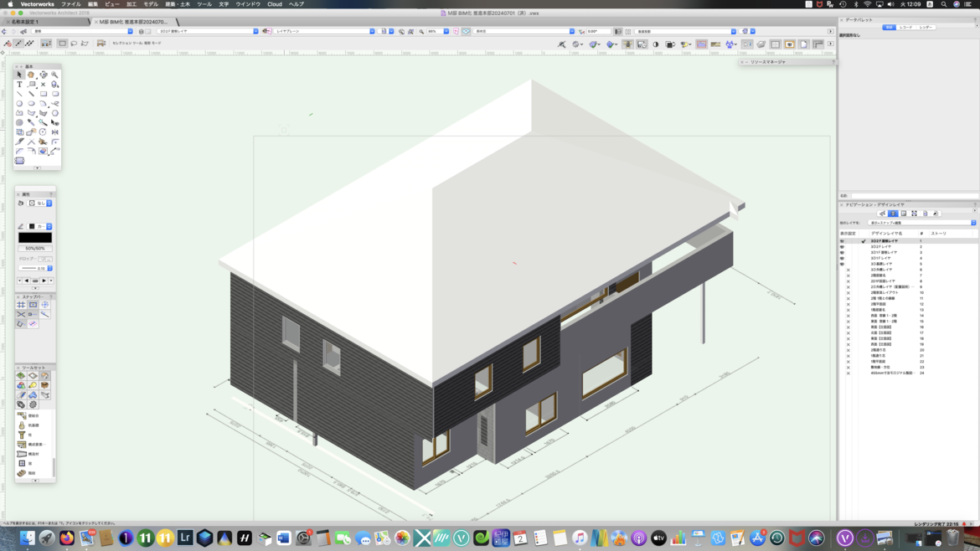This screenshot has height=551, width=980.
Task: Select the Text tool in Basic palette
Action: point(19,85)
